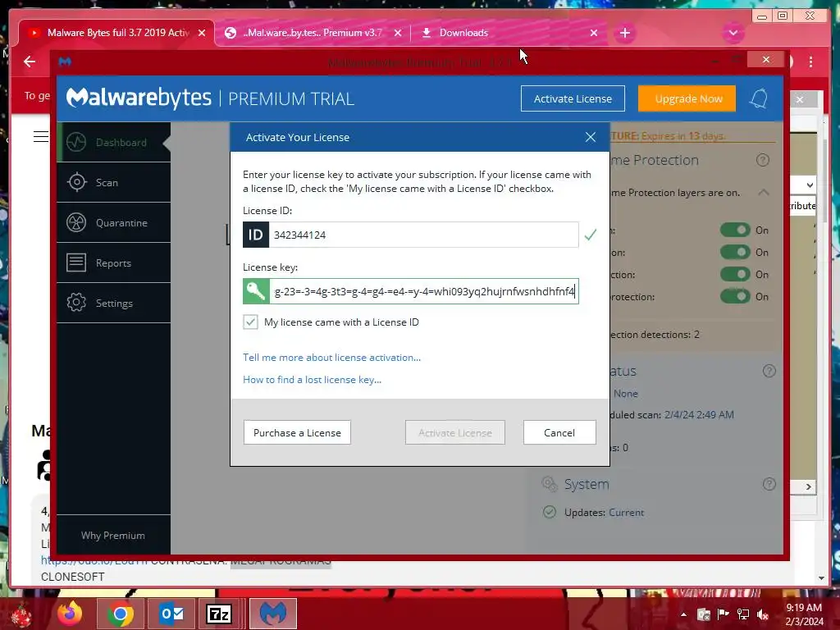Click the Activate License header button
This screenshot has height=630, width=840.
point(573,98)
